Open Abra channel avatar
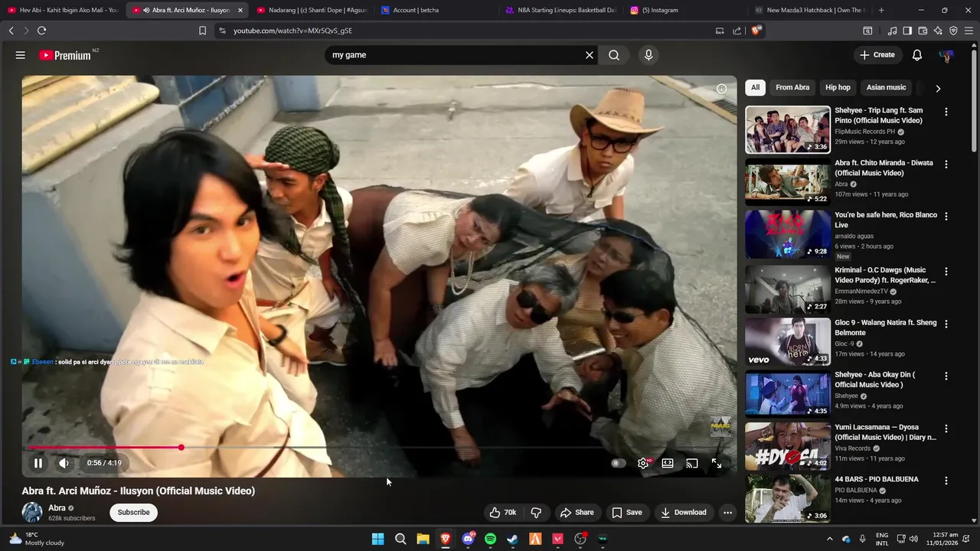This screenshot has height=551, width=980. point(32,513)
